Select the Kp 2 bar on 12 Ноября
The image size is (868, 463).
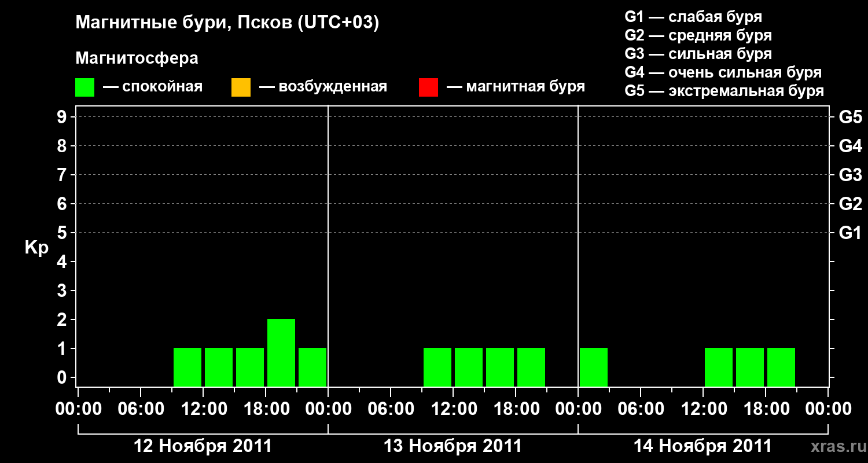281,352
